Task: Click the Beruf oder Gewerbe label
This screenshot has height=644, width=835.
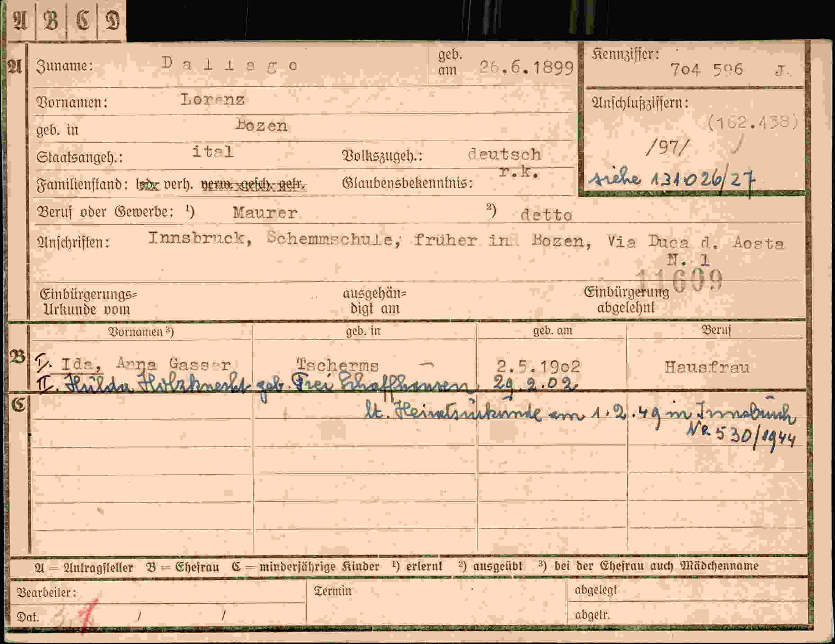Action: click(x=105, y=212)
